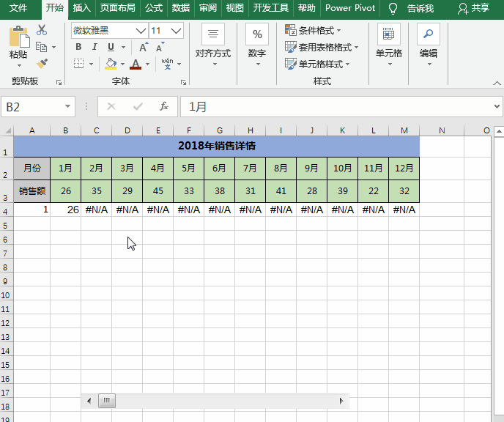Click the Paste clipboard icon

[19, 37]
